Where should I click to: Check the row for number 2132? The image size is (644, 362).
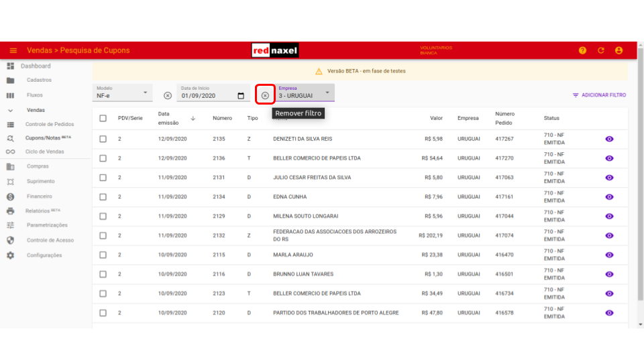point(103,235)
